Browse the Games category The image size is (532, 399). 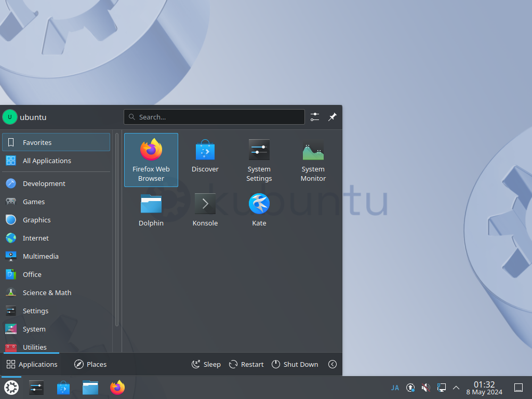[x=56, y=202]
